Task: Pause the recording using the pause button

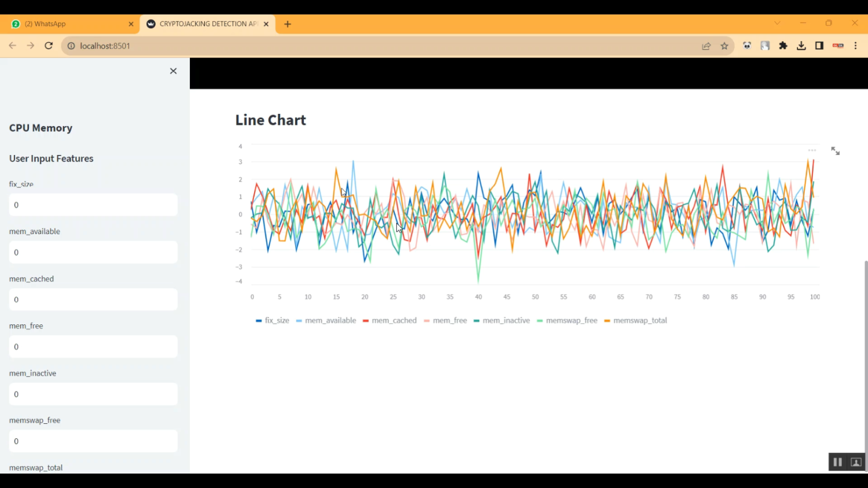Action: 837,462
